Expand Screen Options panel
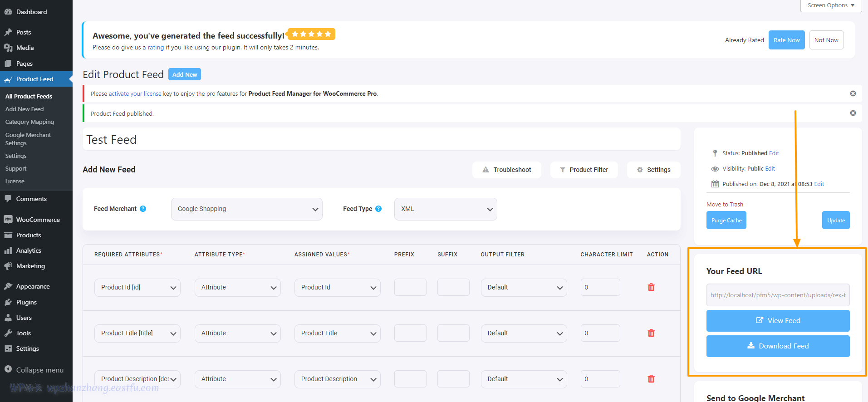 [x=830, y=5]
